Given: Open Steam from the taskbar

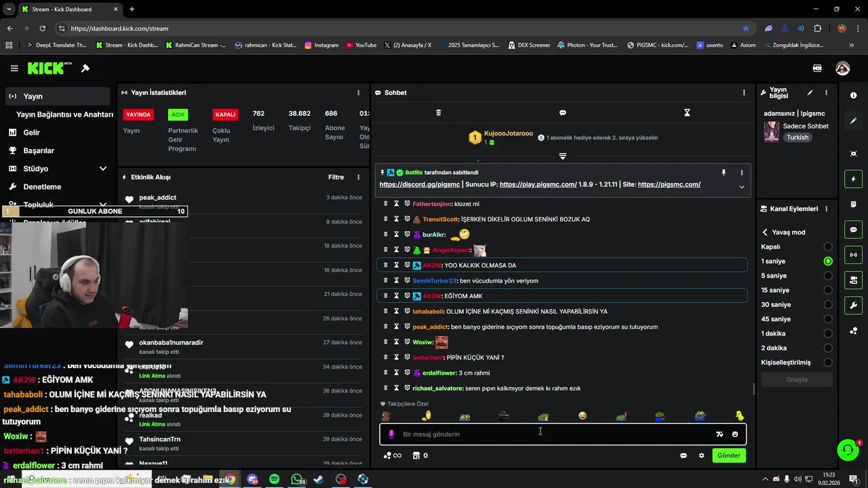Looking at the screenshot, I should (x=319, y=479).
